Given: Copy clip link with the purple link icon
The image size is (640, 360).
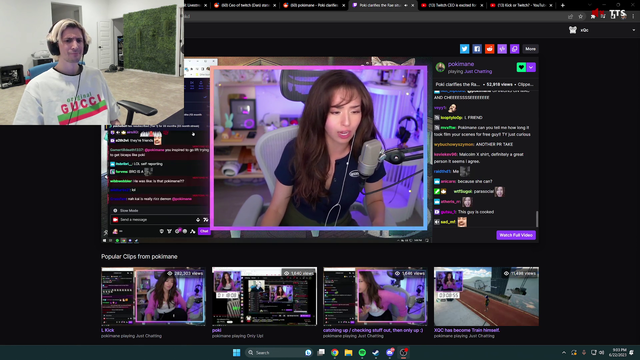Looking at the screenshot, I should 515,49.
